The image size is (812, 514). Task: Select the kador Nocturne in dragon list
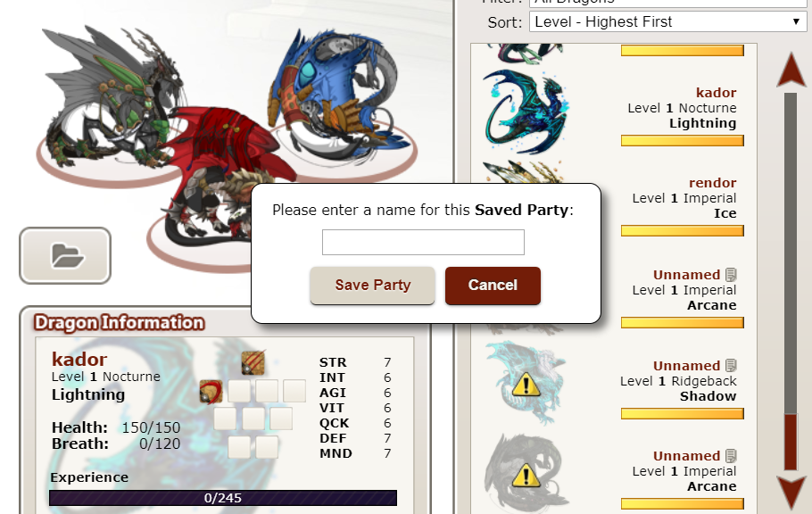pyautogui.click(x=614, y=110)
